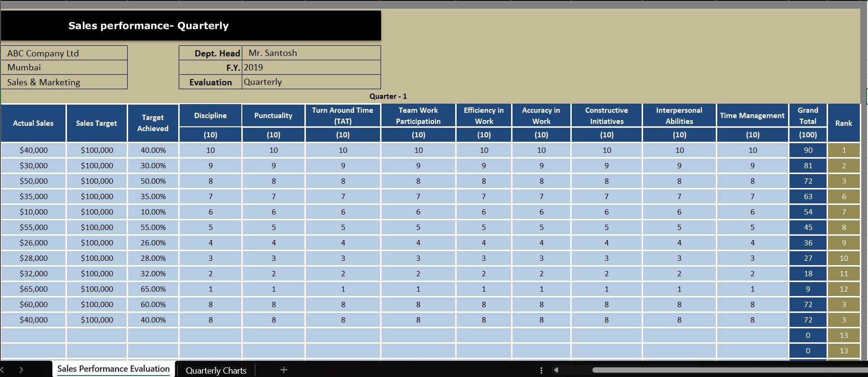
Task: Click the Rank column header
Action: coord(843,123)
